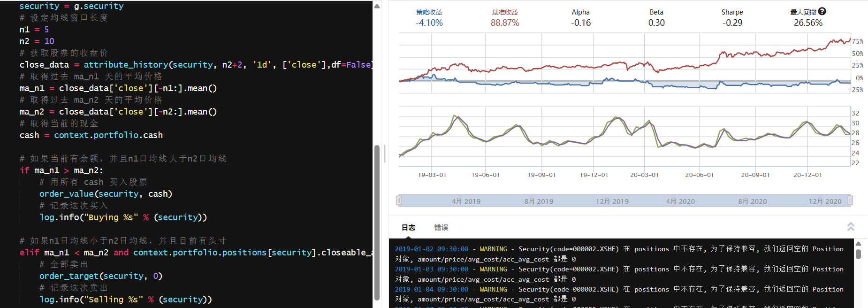Click the 12月 2020 label in range navigator
868x308 pixels.
825,201
